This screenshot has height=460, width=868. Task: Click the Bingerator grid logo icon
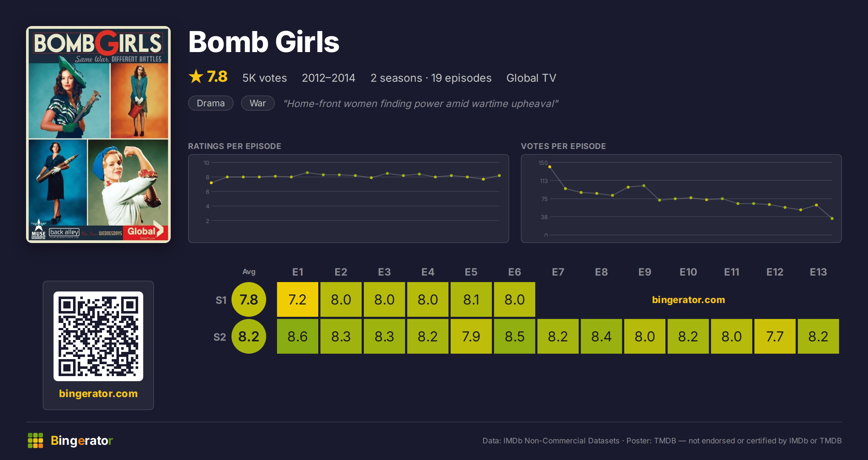[35, 440]
